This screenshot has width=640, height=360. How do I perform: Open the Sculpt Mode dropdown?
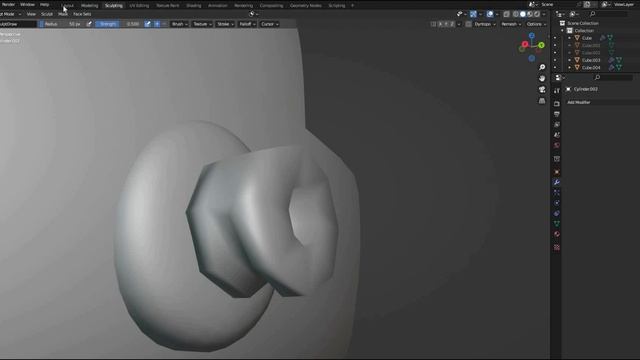click(10, 14)
